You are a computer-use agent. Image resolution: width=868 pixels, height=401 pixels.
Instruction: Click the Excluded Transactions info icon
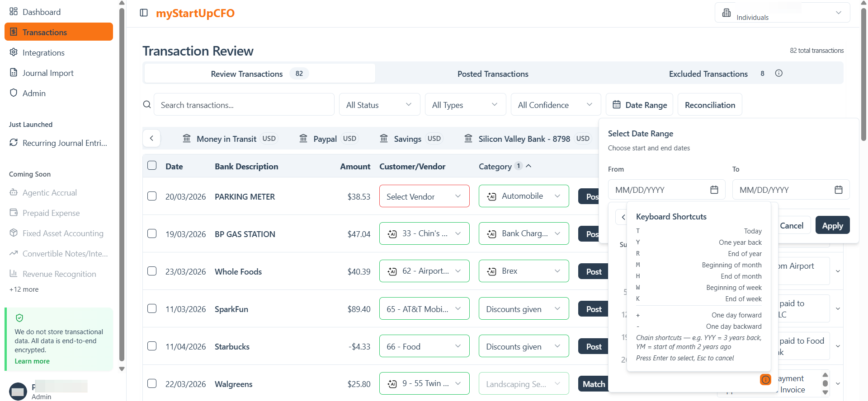(778, 73)
